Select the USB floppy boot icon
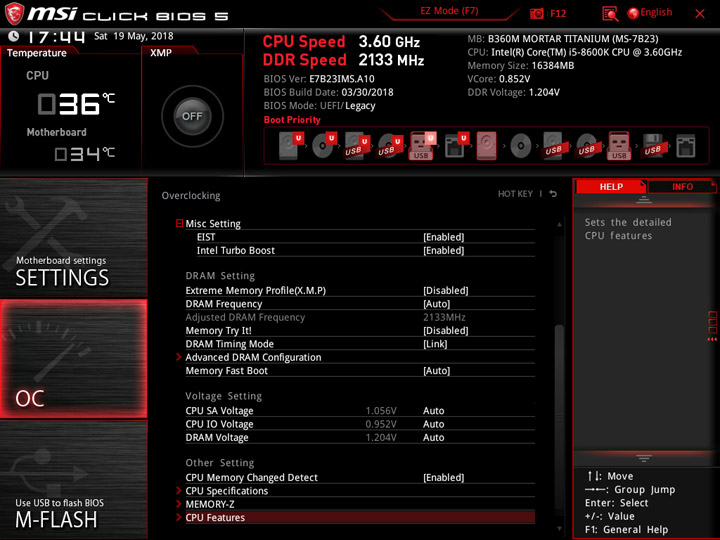Screen dimensions: 720x540 (x=652, y=146)
